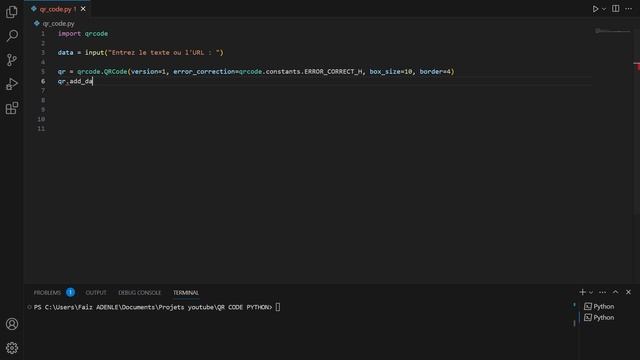Switch to the OUTPUT panel tab
640x360 pixels.
96,293
